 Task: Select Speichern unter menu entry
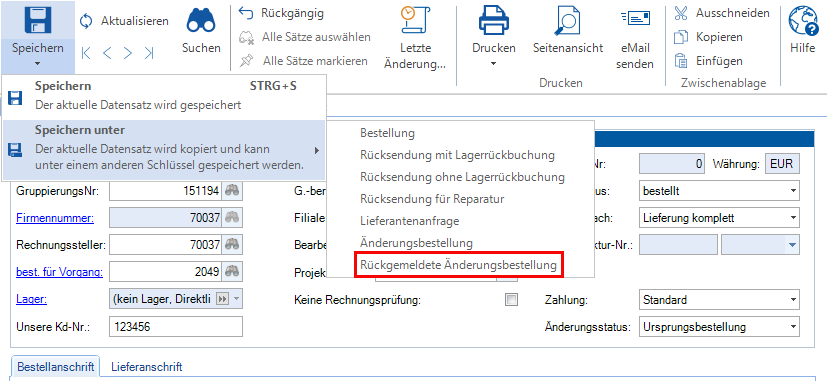(165, 150)
